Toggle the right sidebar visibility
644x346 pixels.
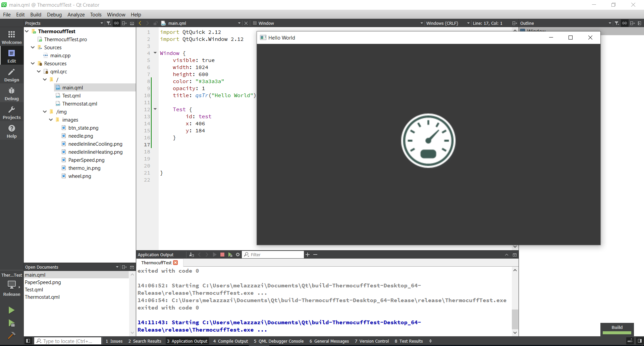click(640, 341)
